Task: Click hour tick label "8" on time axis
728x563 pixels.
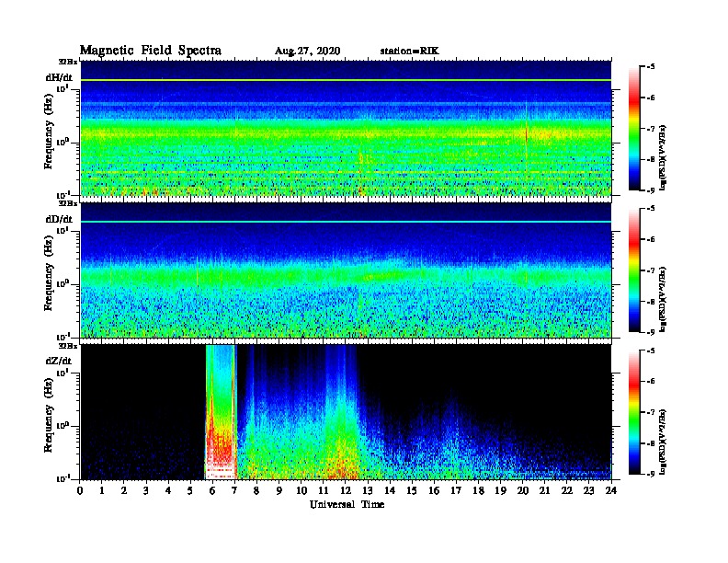Action: [256, 490]
